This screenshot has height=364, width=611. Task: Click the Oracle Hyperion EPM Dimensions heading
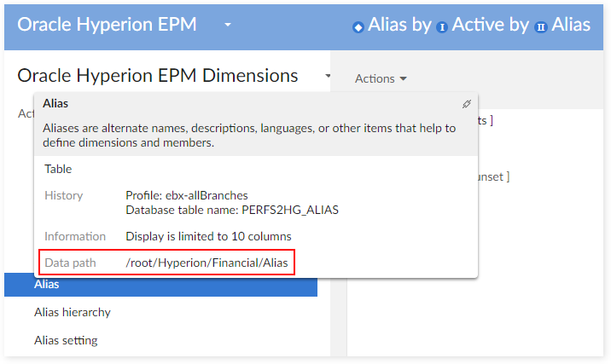click(x=158, y=75)
